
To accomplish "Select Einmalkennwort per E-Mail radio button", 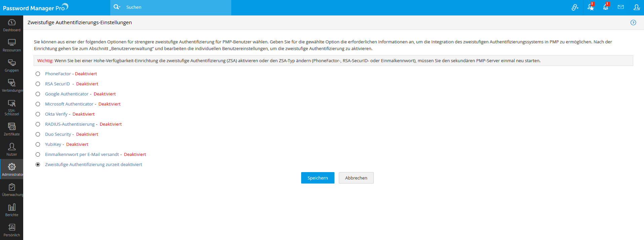I will pyautogui.click(x=38, y=155).
